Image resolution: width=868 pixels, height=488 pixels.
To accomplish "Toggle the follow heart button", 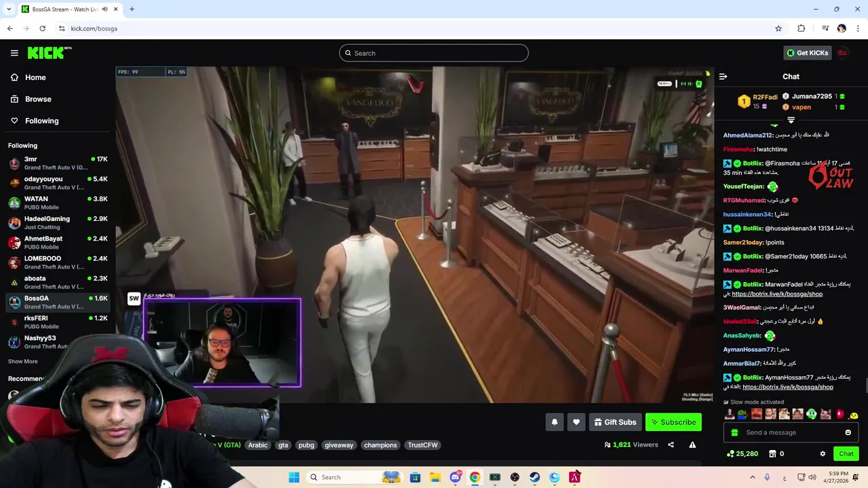I will click(576, 422).
